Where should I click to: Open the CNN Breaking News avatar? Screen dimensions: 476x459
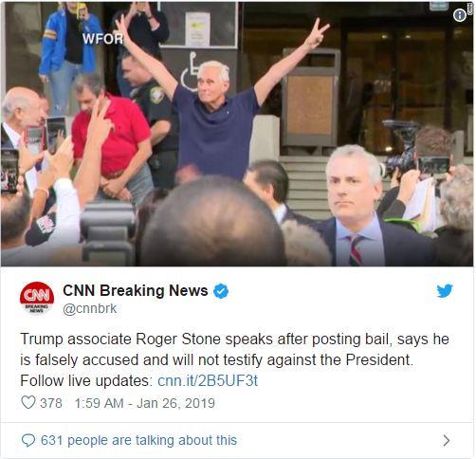pos(37,298)
